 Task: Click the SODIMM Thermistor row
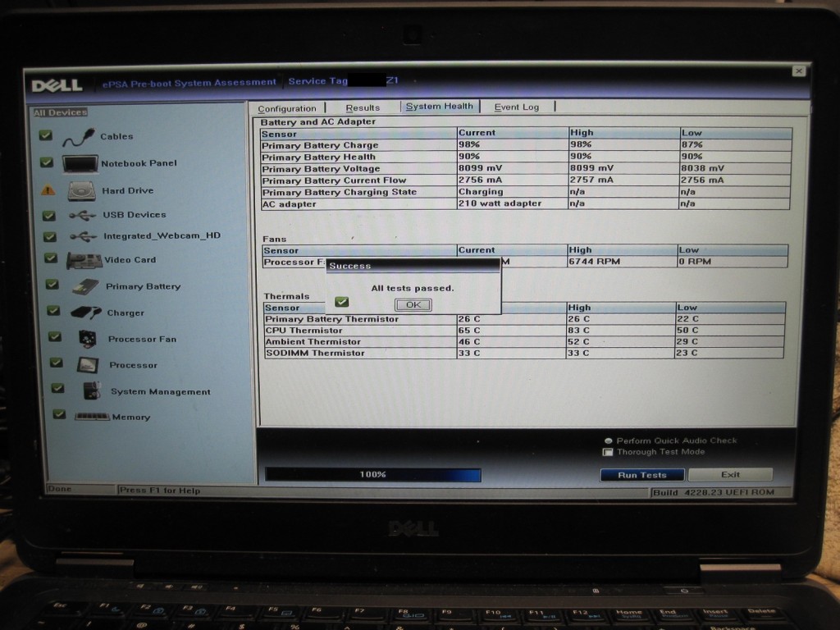tap(523, 353)
